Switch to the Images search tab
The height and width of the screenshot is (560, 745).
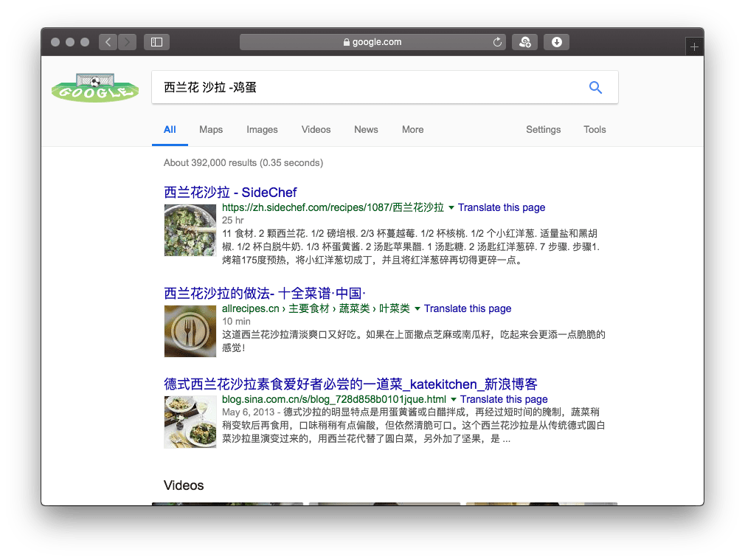click(x=262, y=129)
